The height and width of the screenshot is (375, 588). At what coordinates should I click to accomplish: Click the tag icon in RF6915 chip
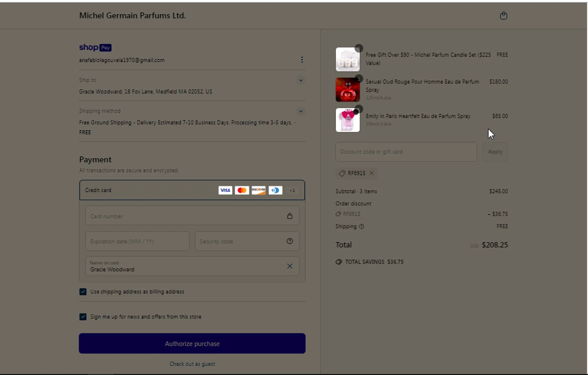click(x=342, y=173)
